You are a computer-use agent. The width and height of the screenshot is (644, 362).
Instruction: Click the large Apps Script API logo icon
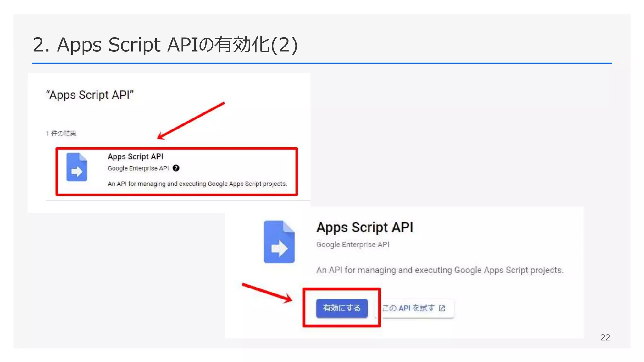click(x=279, y=242)
